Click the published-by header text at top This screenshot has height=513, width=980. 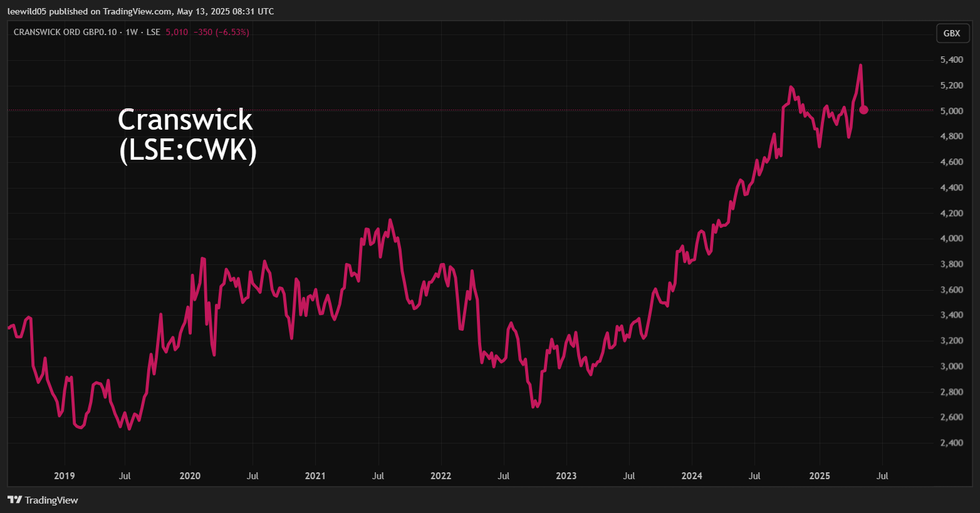tap(140, 11)
